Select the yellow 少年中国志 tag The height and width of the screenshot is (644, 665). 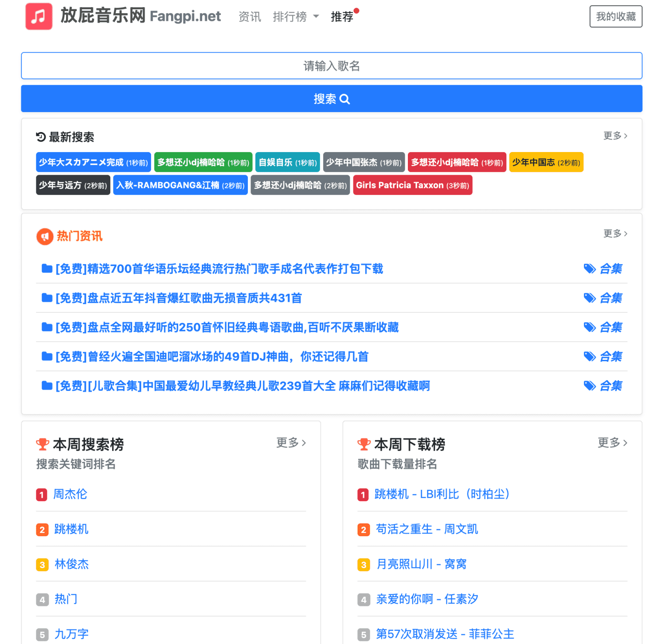(x=546, y=162)
